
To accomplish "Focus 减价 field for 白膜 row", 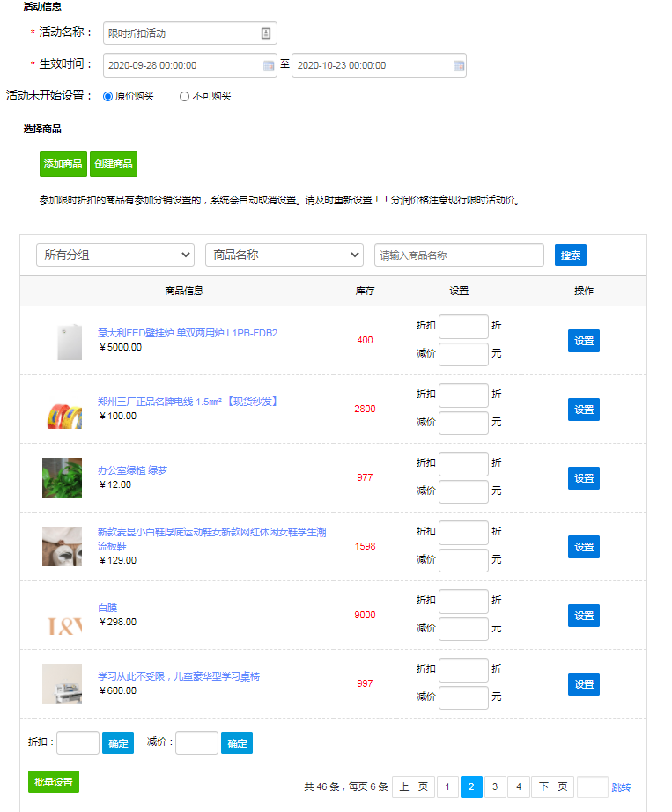I will (463, 629).
